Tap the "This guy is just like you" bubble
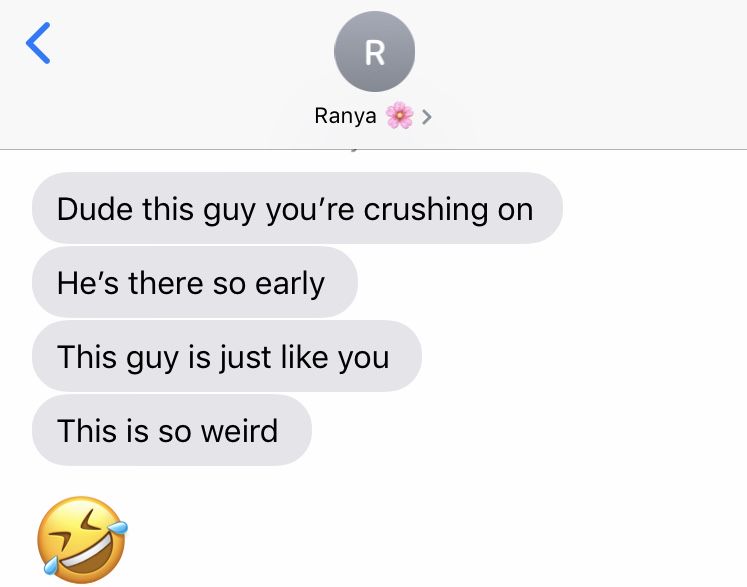Screen dimensions: 747x587 click(x=227, y=356)
